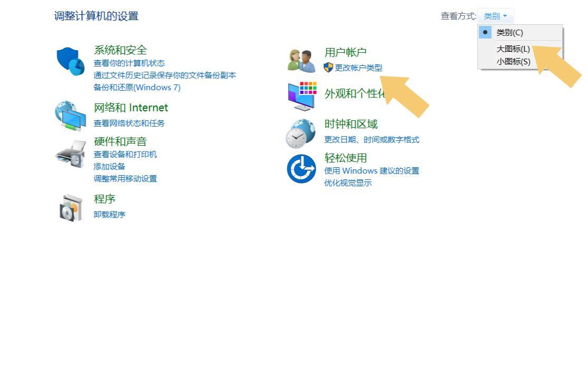Open 外观和个性化 monitor icon
The width and height of the screenshot is (588, 392).
(301, 95)
